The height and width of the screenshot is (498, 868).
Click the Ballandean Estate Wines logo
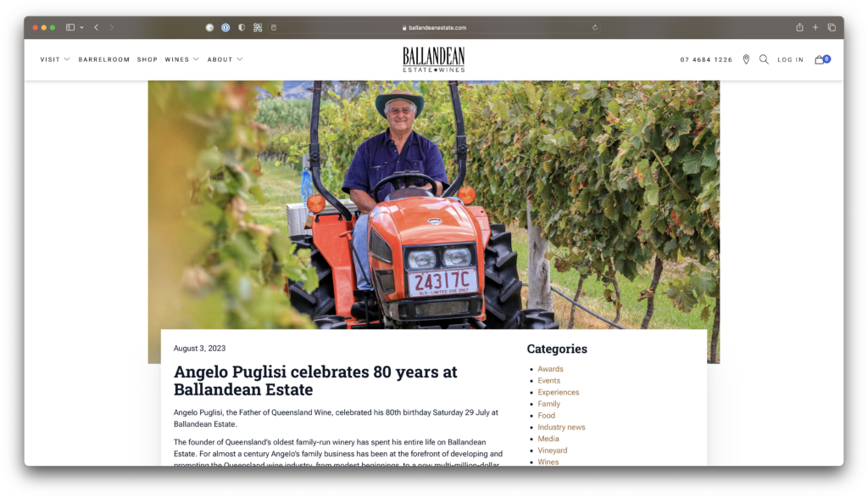pyautogui.click(x=433, y=59)
